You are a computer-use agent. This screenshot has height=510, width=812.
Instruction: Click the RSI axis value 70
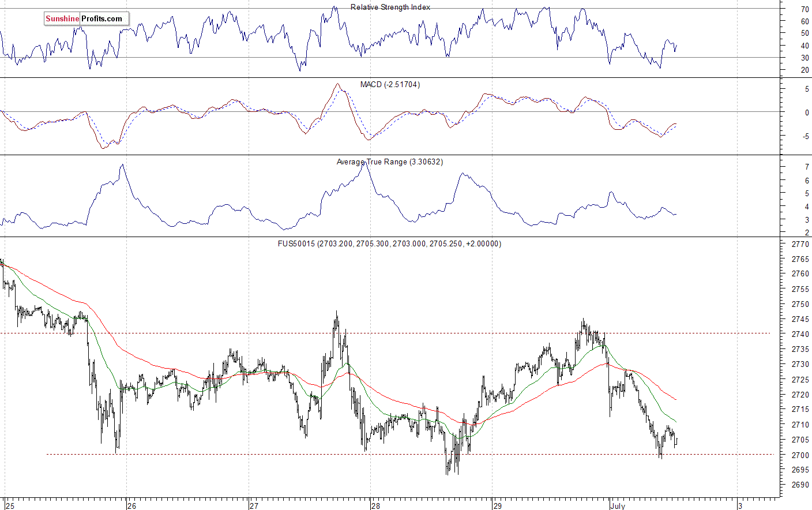tap(805, 10)
